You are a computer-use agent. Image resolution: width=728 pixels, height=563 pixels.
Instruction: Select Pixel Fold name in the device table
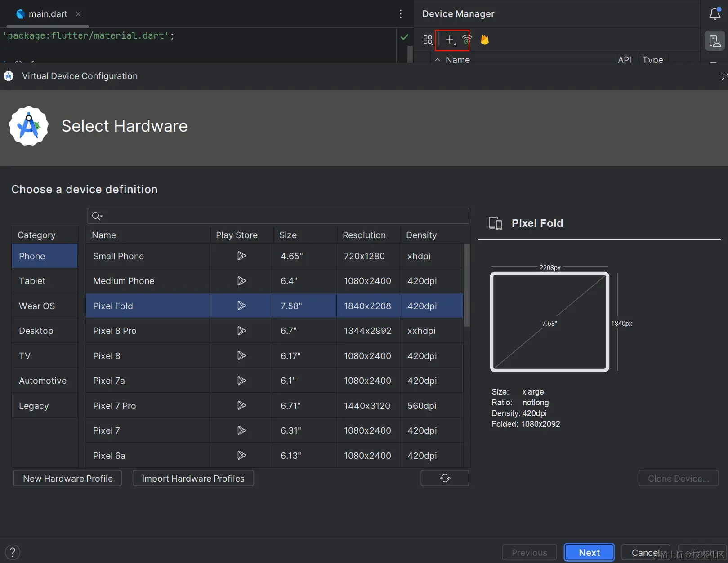(113, 306)
